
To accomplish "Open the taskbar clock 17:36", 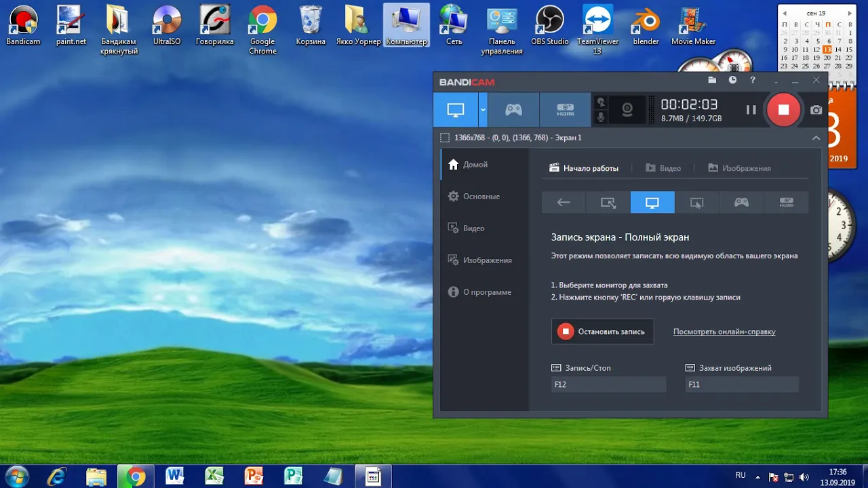I will click(837, 476).
